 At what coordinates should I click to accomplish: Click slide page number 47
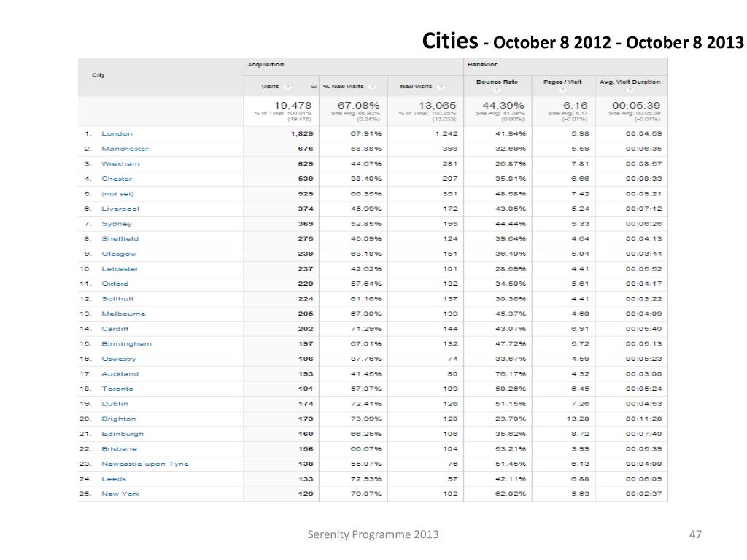tap(695, 534)
